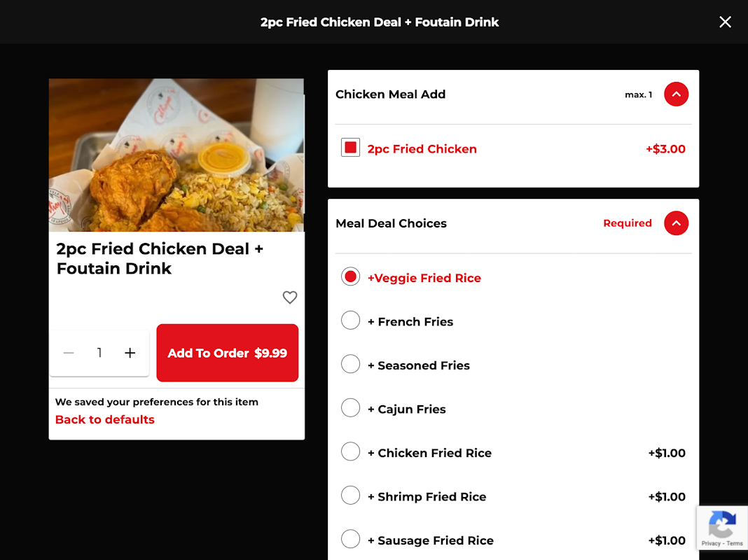The width and height of the screenshot is (748, 560).
Task: Collapse the Meal Deal Choices section
Action: (x=676, y=223)
